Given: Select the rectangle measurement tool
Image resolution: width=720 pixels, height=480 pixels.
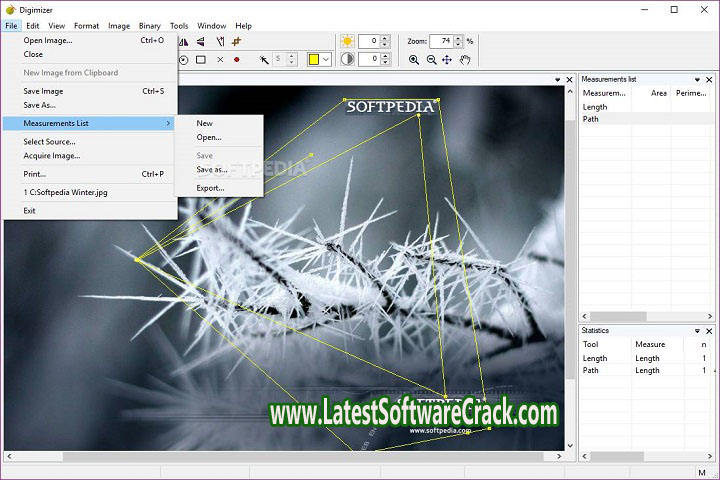Looking at the screenshot, I should 201,60.
